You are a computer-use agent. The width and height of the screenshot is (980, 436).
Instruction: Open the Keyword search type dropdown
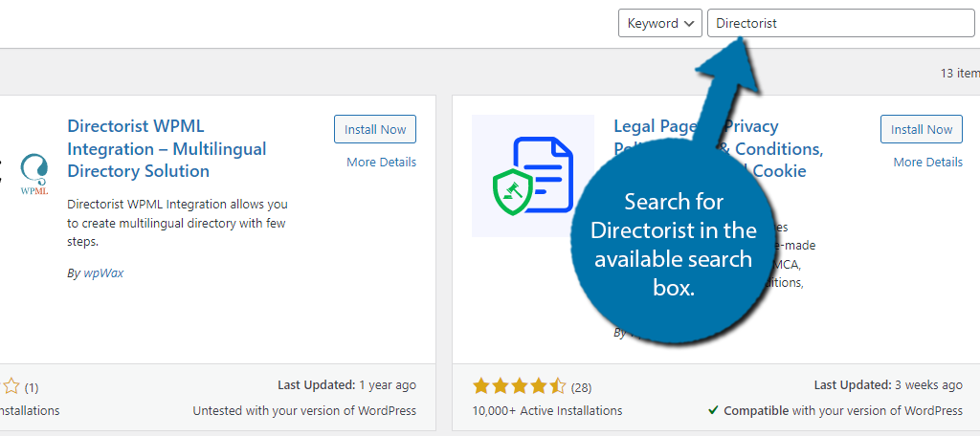660,23
